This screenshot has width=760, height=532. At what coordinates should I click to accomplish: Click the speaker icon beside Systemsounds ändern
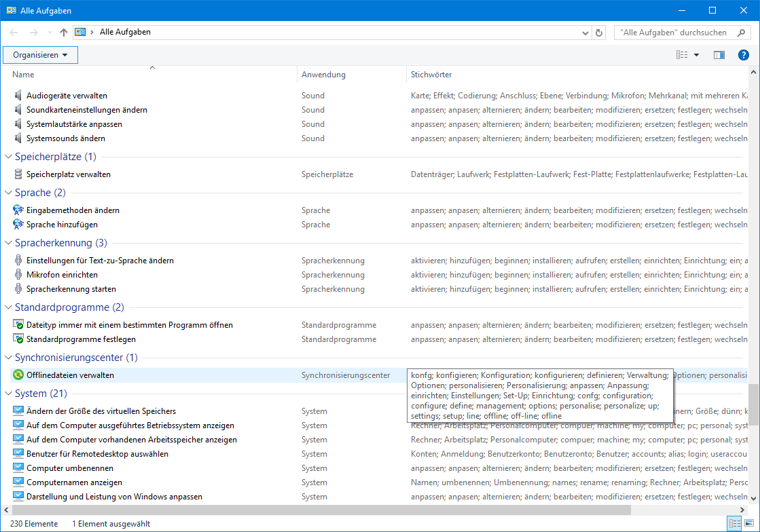18,138
